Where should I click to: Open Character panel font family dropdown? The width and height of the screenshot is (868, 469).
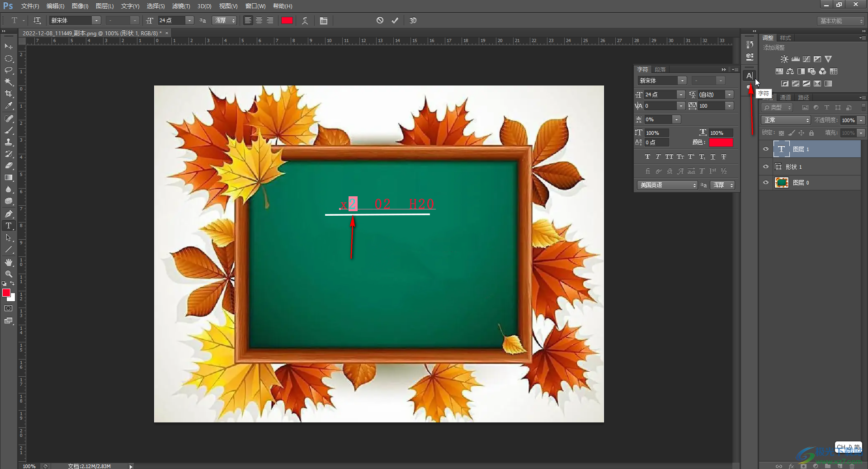tap(682, 81)
